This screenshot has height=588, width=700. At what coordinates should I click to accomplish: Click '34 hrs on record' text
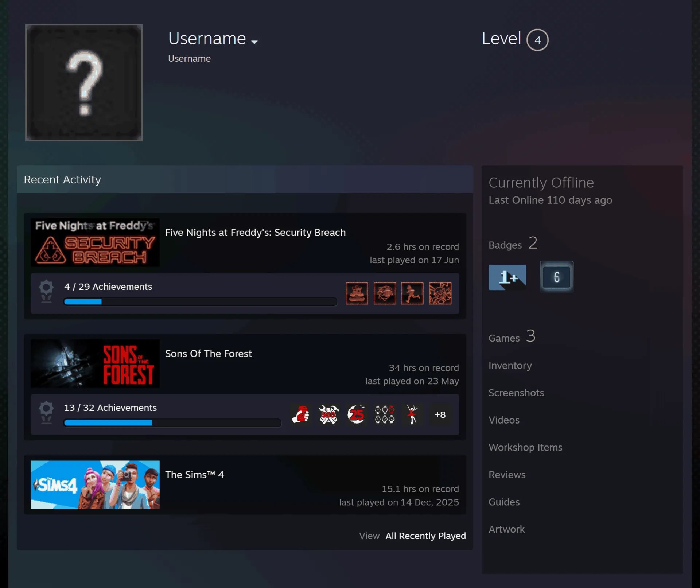point(424,368)
